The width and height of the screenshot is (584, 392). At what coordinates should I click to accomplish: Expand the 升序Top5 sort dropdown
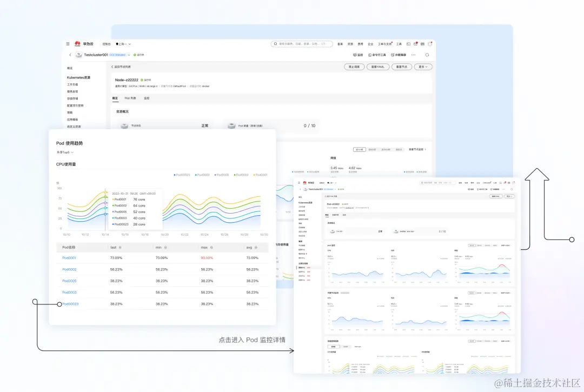(65, 152)
